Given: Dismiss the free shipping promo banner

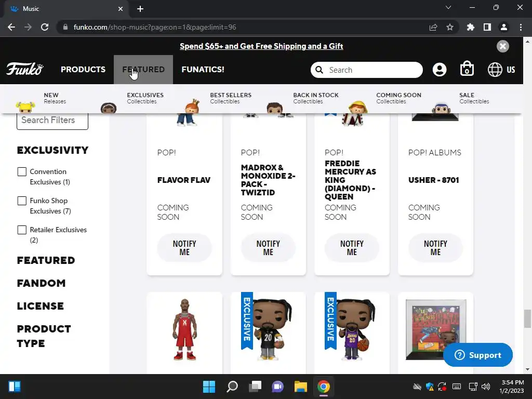Looking at the screenshot, I should [x=503, y=46].
